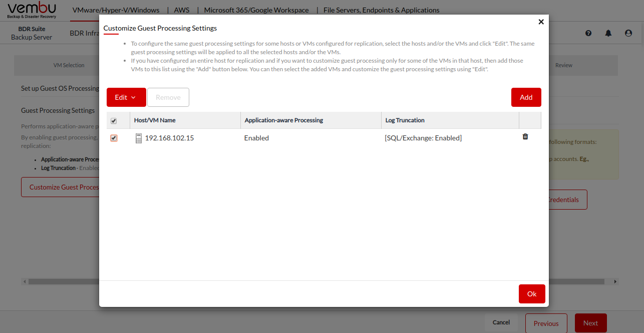Sort by the Host/VM Name column header
The width and height of the screenshot is (644, 333).
click(155, 120)
